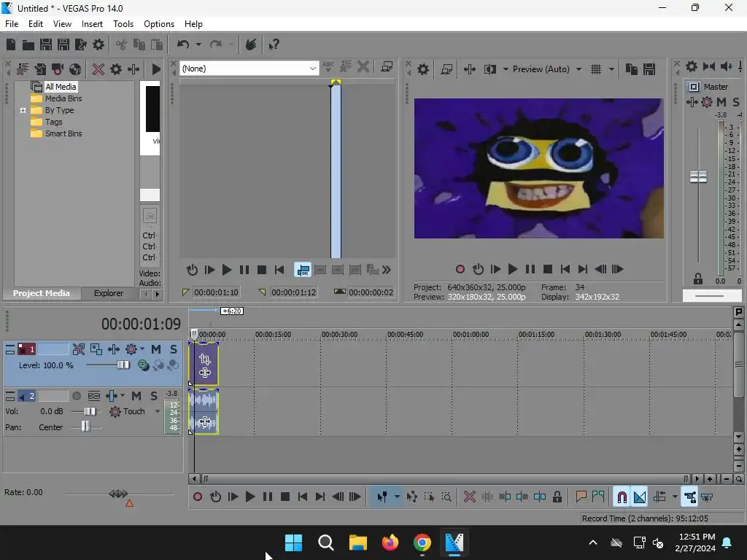Mute video track 1 with M button
This screenshot has height=560, width=747.
coord(156,349)
